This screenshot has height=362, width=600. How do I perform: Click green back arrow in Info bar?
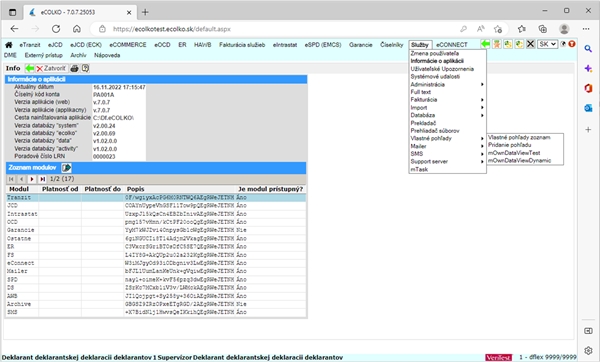click(29, 68)
